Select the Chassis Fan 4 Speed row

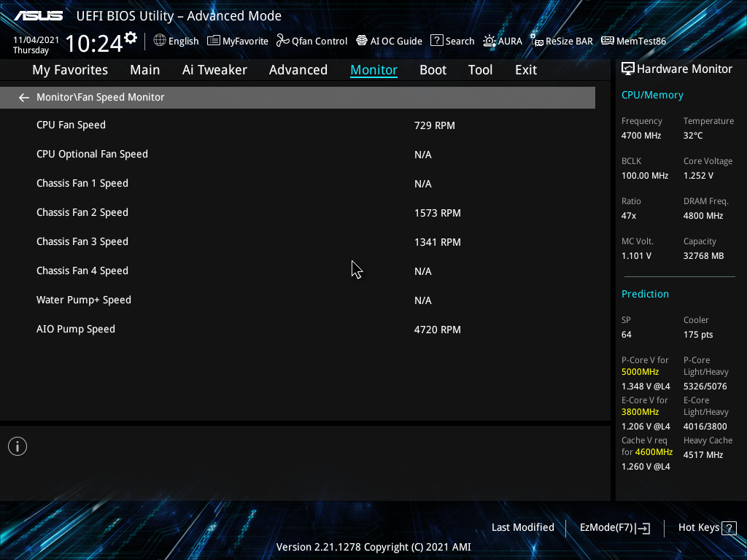click(x=298, y=271)
